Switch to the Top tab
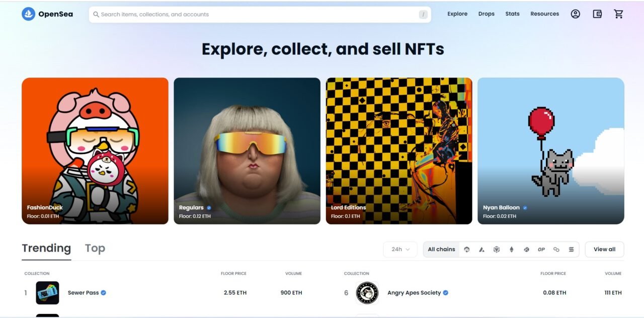 point(95,248)
